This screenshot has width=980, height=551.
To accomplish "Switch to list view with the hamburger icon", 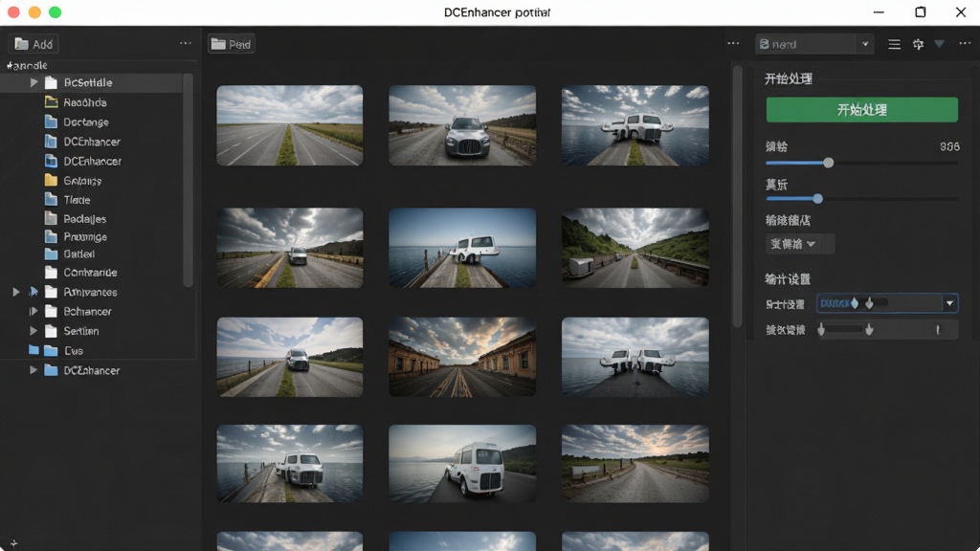I will tap(895, 44).
